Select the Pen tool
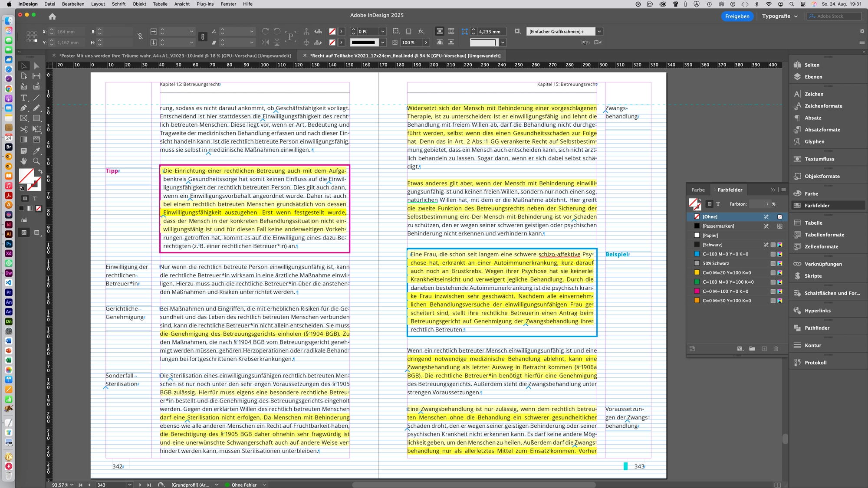The width and height of the screenshot is (868, 488). point(24,108)
